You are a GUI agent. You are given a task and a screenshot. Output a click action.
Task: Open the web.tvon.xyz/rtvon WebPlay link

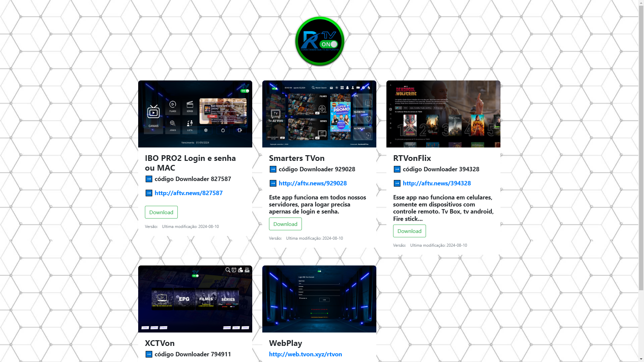click(x=305, y=354)
